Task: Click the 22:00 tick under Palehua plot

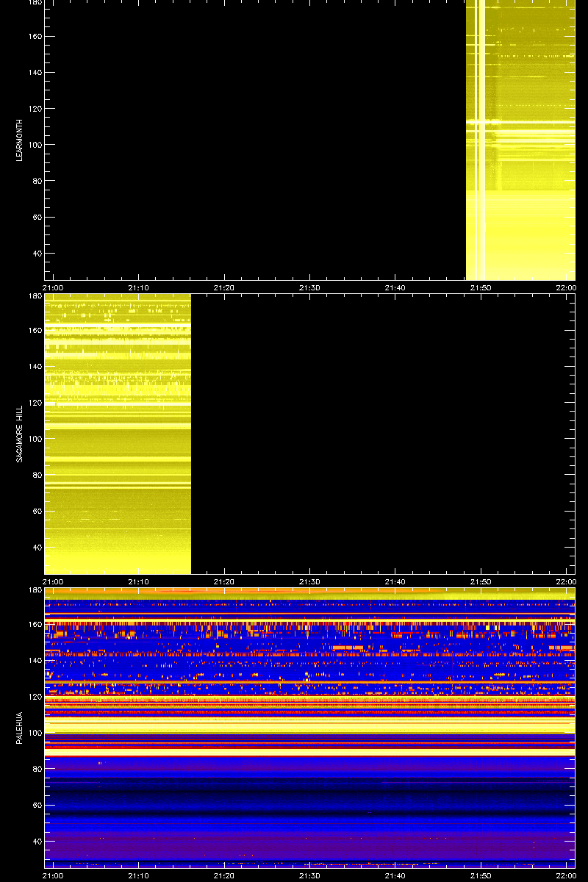Action: (x=566, y=875)
